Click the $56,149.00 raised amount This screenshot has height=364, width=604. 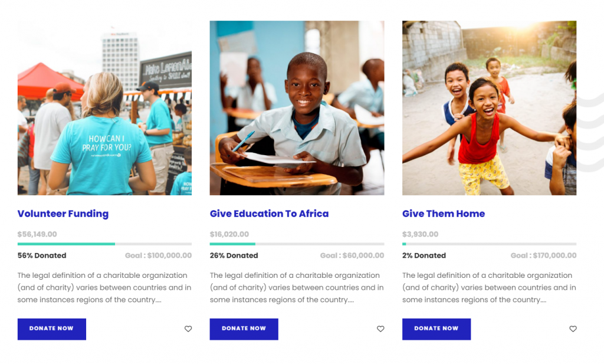pos(37,234)
